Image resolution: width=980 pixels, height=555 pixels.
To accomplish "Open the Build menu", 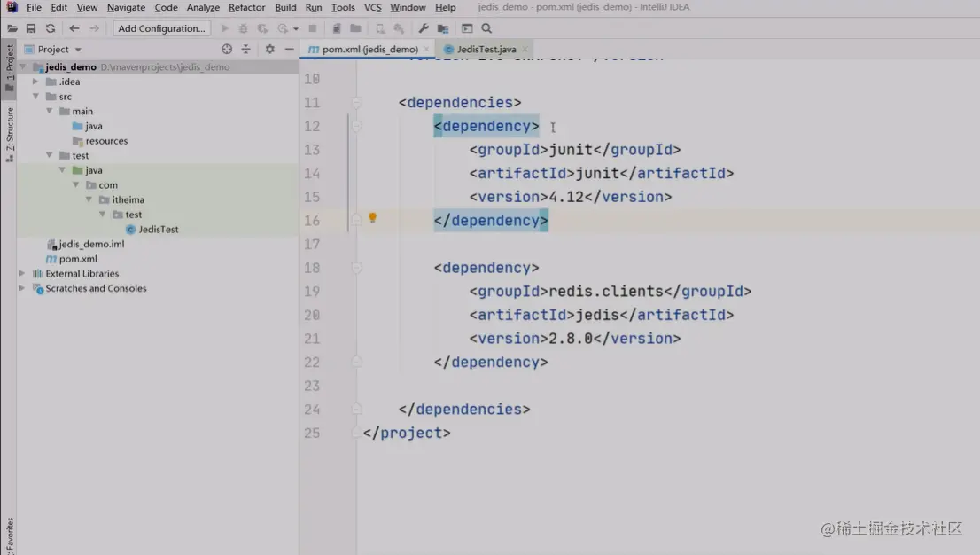I will click(x=285, y=7).
